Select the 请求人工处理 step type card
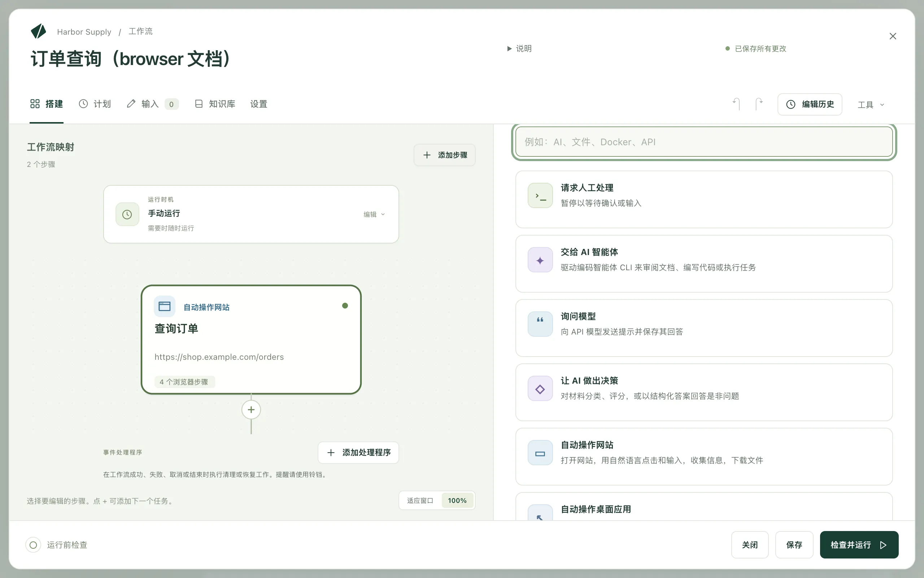924x578 pixels. 704,199
